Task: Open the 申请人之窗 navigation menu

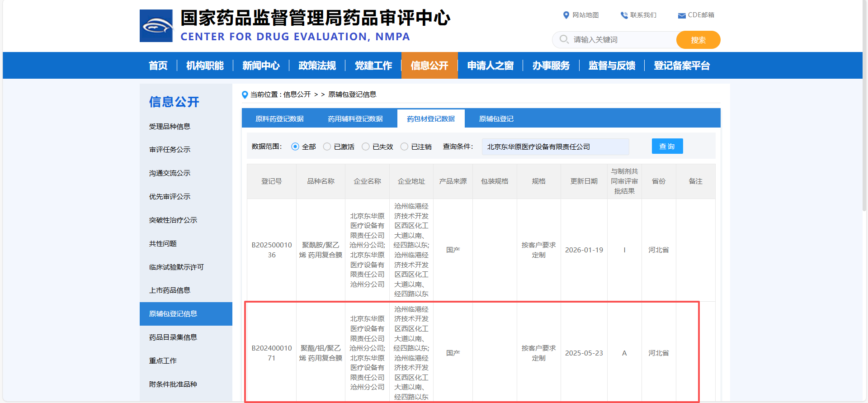Action: (490, 66)
